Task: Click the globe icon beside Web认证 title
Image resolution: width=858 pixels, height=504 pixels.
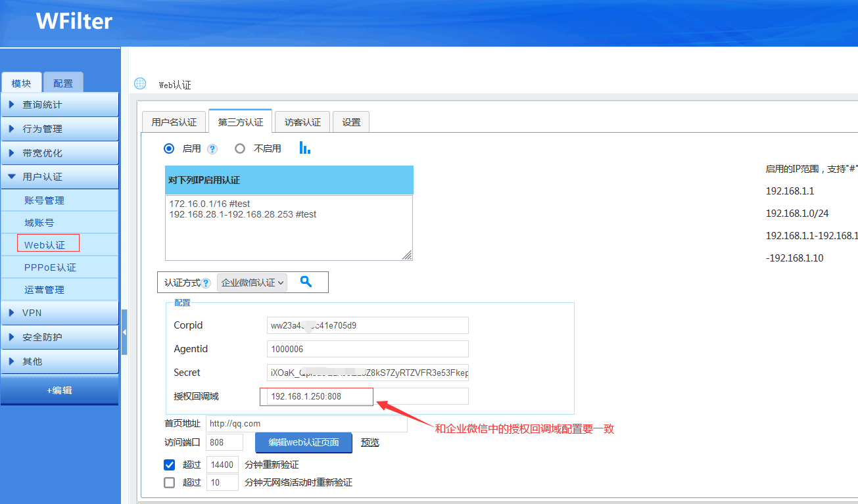Action: [x=140, y=83]
